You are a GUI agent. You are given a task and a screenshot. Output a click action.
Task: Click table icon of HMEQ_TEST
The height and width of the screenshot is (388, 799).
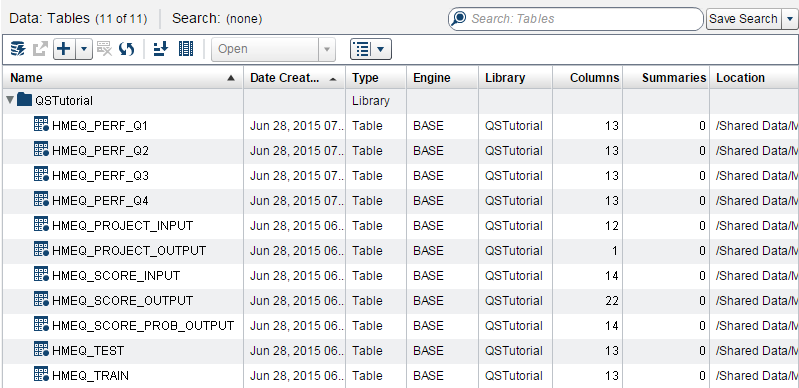pyautogui.click(x=41, y=350)
